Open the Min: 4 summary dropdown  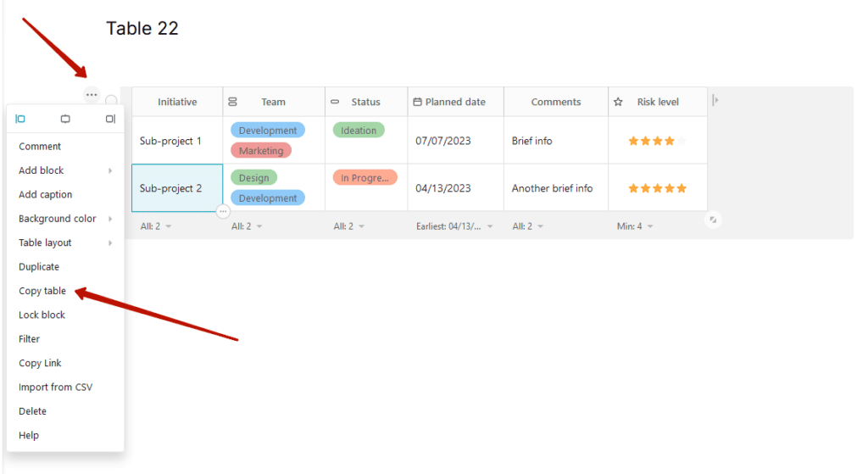click(634, 226)
